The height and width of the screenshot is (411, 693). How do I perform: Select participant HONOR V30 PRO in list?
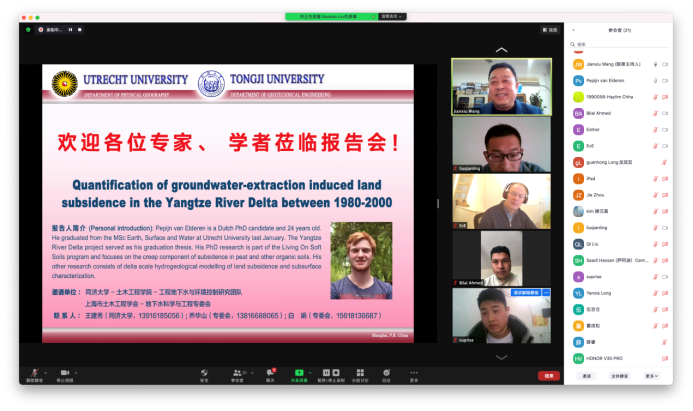[620, 358]
